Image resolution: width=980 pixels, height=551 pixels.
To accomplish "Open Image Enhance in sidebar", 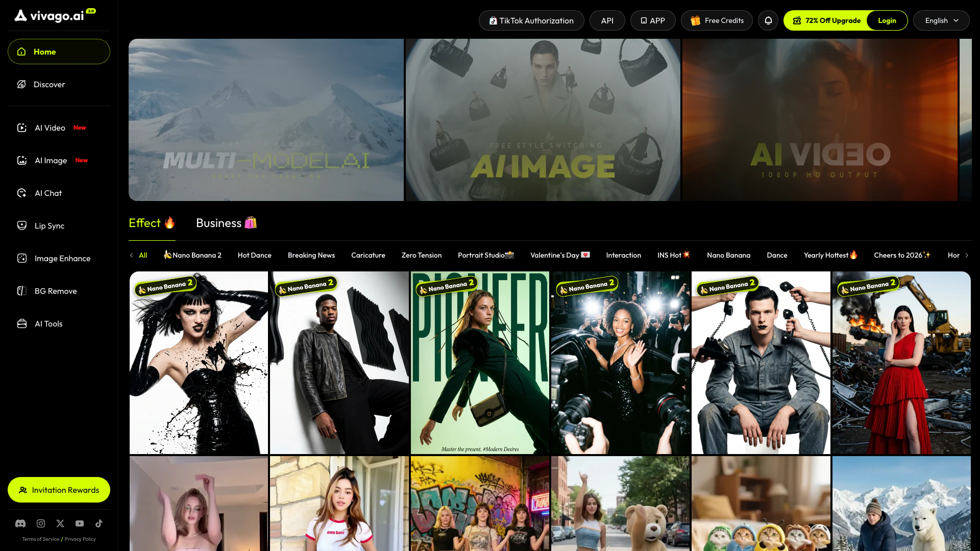I will pos(62,258).
